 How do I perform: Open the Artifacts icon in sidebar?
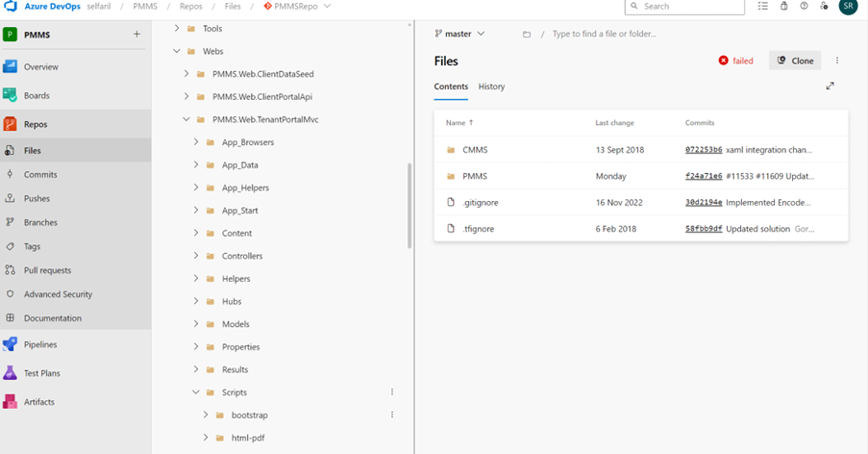10,402
